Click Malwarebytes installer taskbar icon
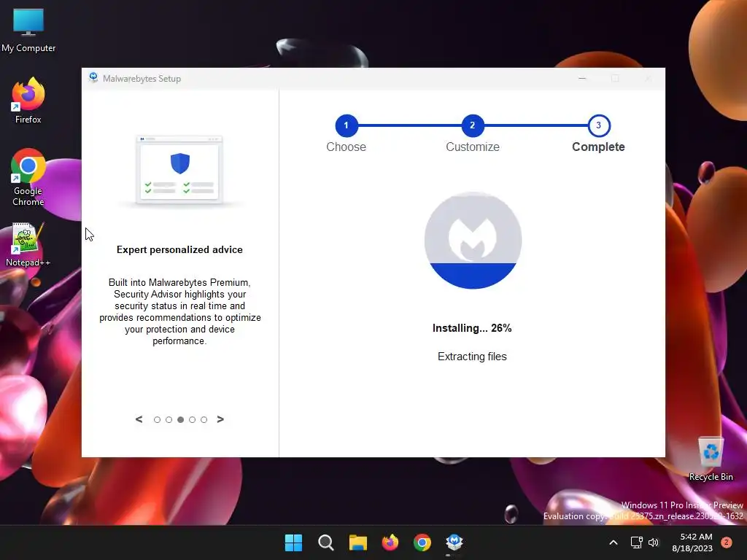Image resolution: width=747 pixels, height=560 pixels. coord(454,542)
